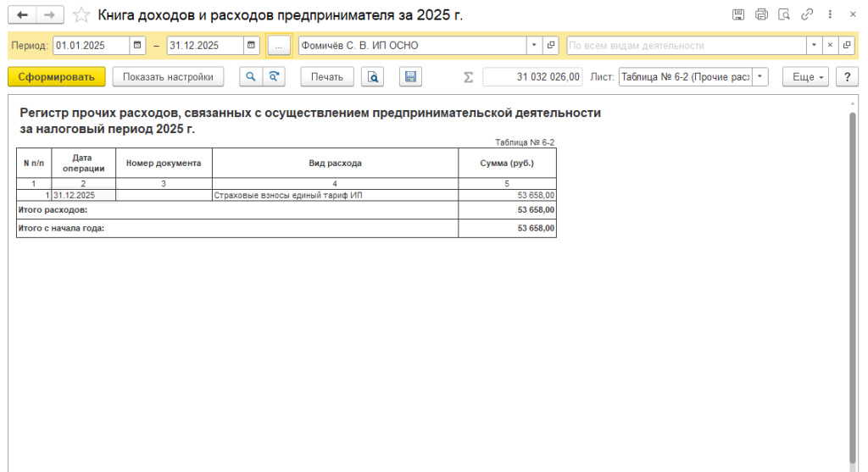
Task: Click the sum sigma icon
Action: pyautogui.click(x=468, y=77)
